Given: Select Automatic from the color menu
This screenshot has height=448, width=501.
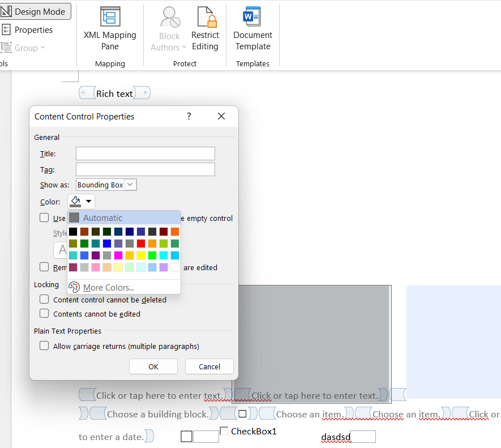Looking at the screenshot, I should coord(102,217).
